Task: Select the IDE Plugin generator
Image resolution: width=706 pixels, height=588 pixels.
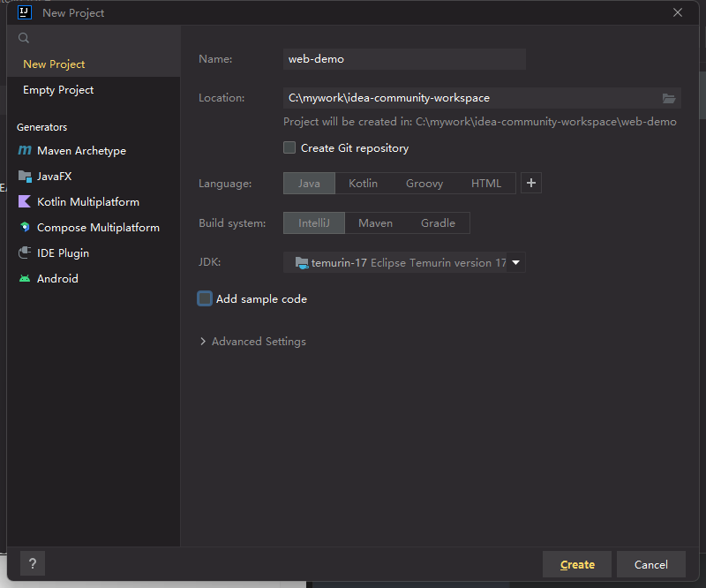Action: click(94, 253)
